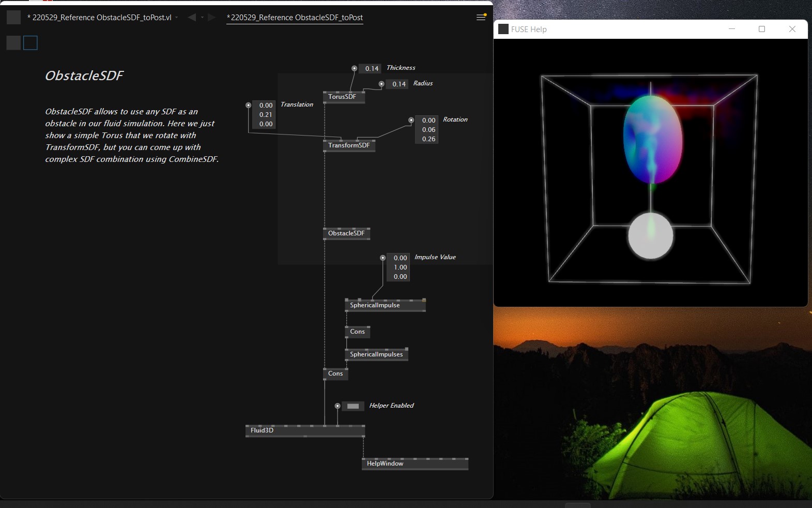Click the Translation label
Image resolution: width=812 pixels, height=508 pixels.
coord(297,104)
